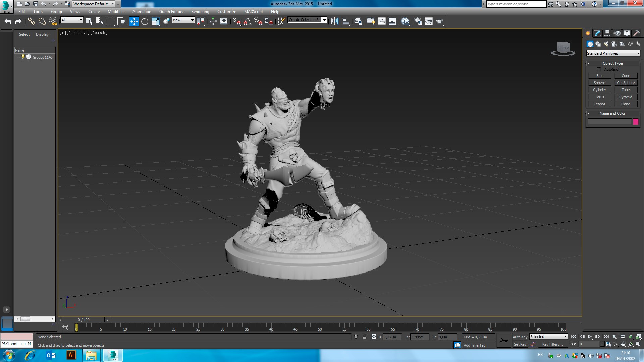Activate the Select and Rotate tool
This screenshot has width=644, height=362.
coord(145,21)
